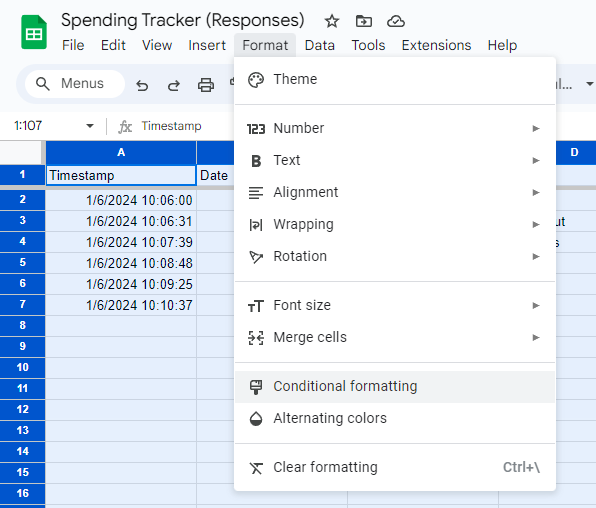Image resolution: width=596 pixels, height=508 pixels.
Task: Click the Merge cells icon
Action: point(256,338)
